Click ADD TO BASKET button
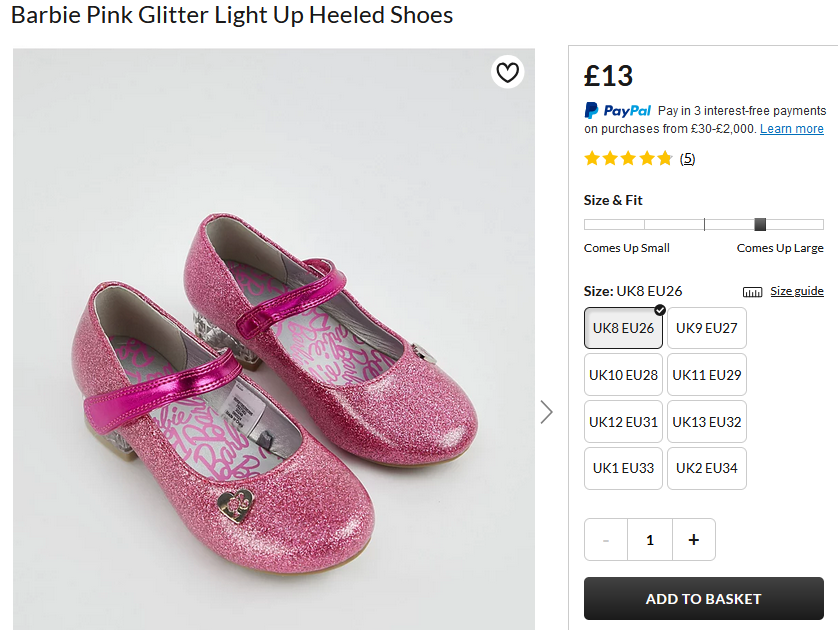The image size is (838, 630). [x=703, y=599]
